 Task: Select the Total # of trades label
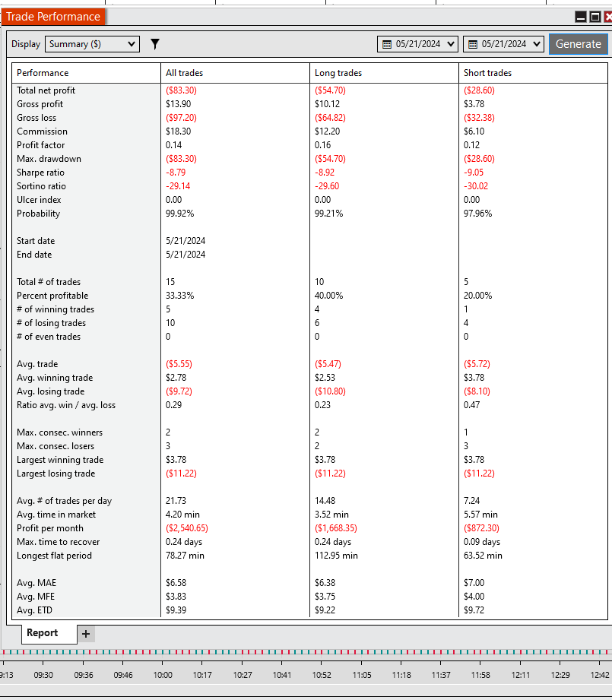49,282
